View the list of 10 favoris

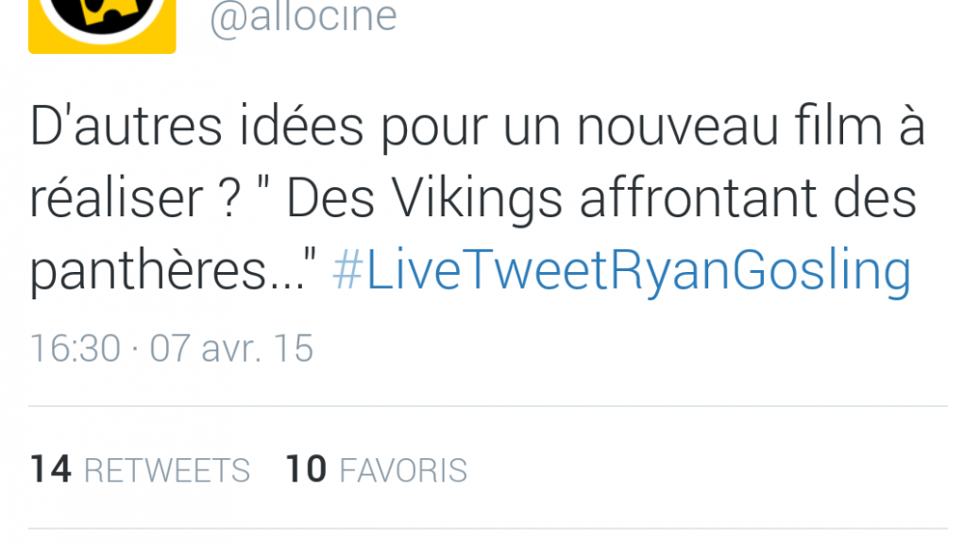377,469
